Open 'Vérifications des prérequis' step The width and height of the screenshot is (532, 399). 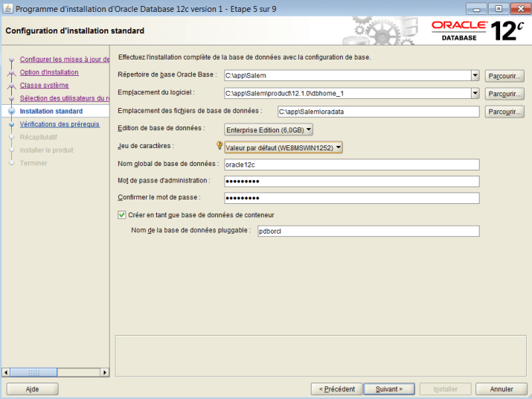click(x=60, y=124)
